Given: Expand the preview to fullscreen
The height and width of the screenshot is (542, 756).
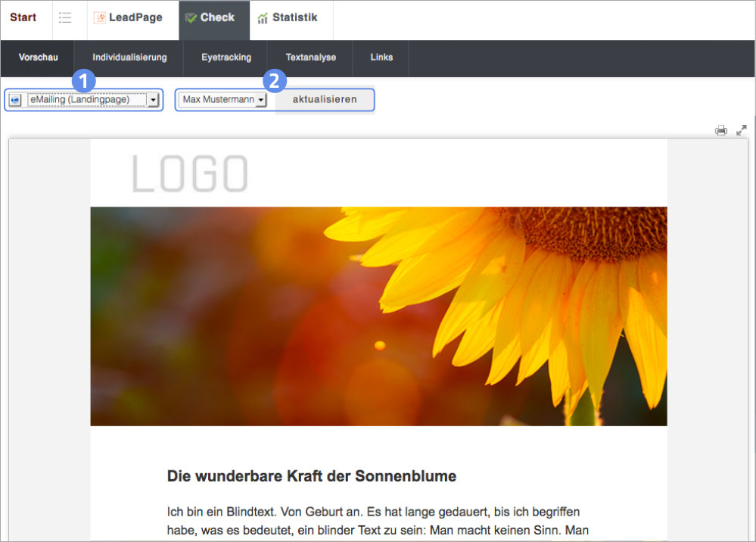Looking at the screenshot, I should 742,130.
